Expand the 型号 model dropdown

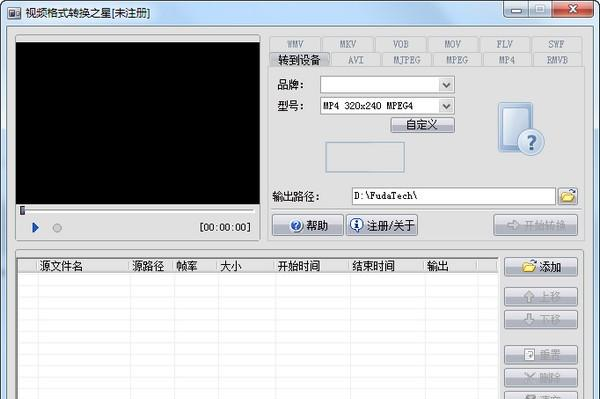[446, 106]
